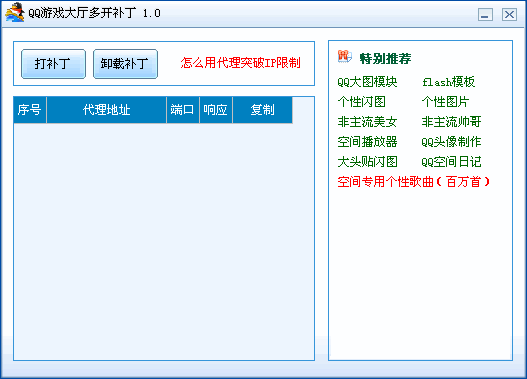This screenshot has height=379, width=527.
Task: Select the 端口 column header
Action: [183, 110]
